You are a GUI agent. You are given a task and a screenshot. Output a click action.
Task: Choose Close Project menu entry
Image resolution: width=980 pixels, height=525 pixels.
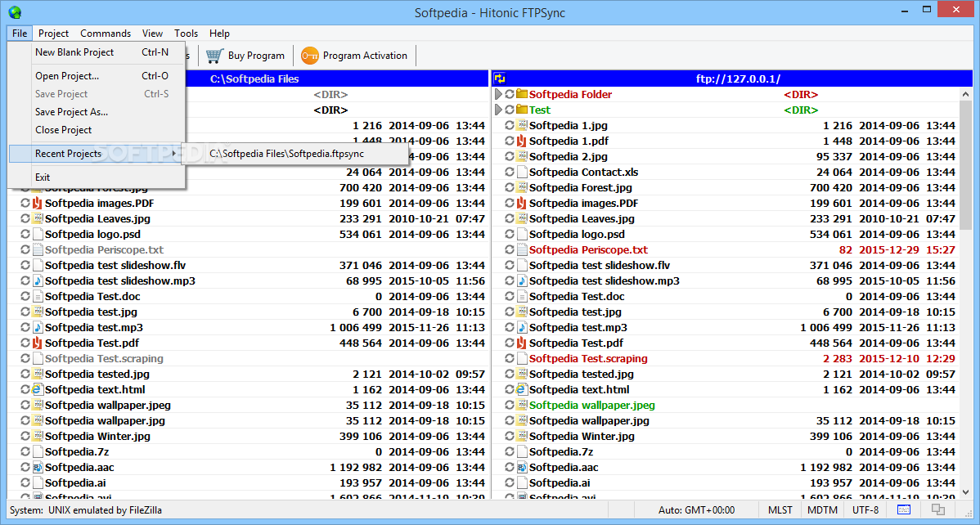97,130
